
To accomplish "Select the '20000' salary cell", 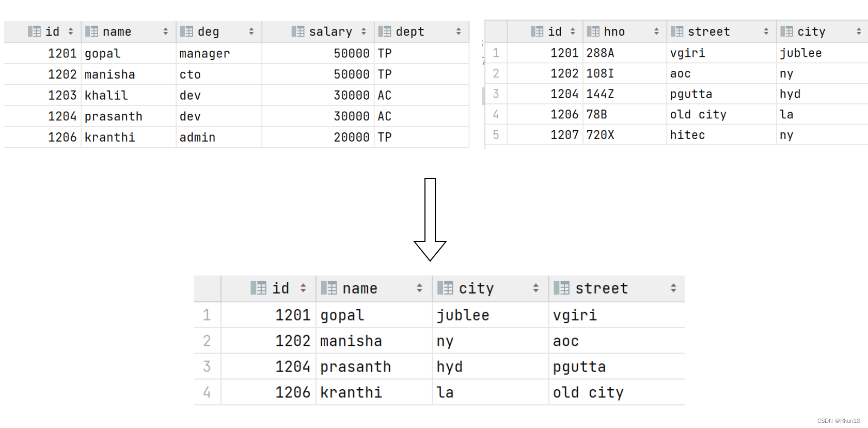I will [x=318, y=137].
